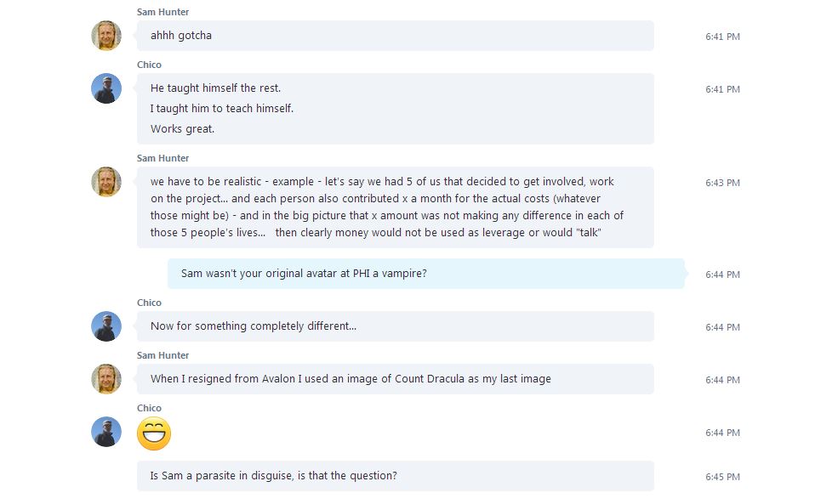832x504 pixels.
Task: Click the "Works great." message line
Action: click(x=183, y=129)
